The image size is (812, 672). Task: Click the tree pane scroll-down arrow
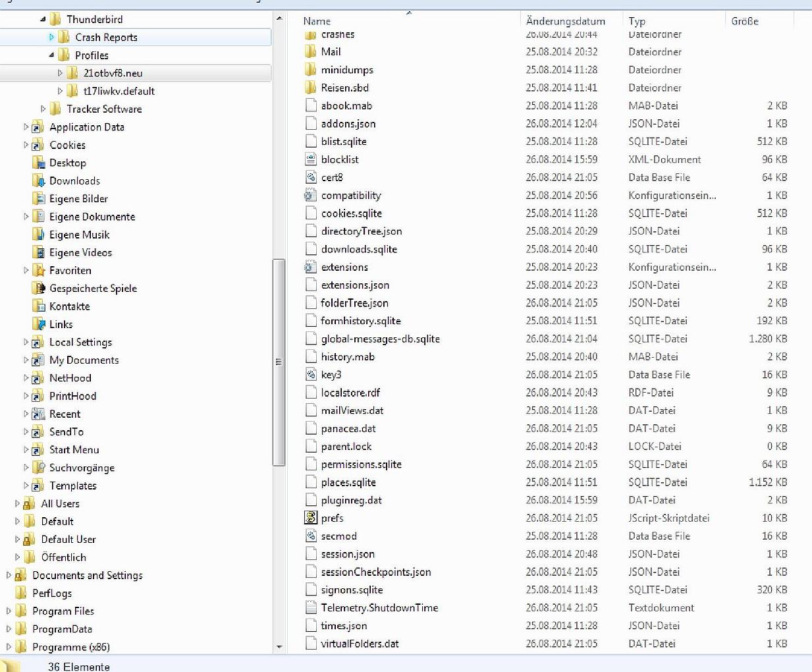tap(279, 647)
